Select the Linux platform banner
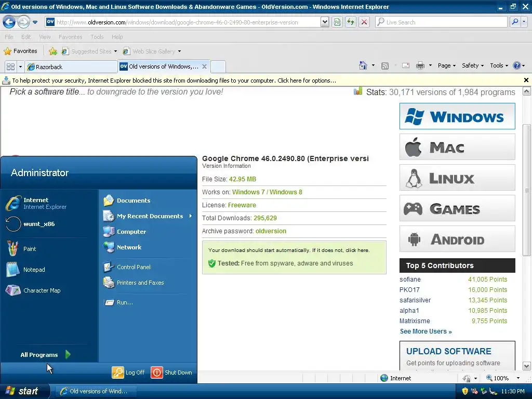This screenshot has width=532, height=399. tap(457, 178)
